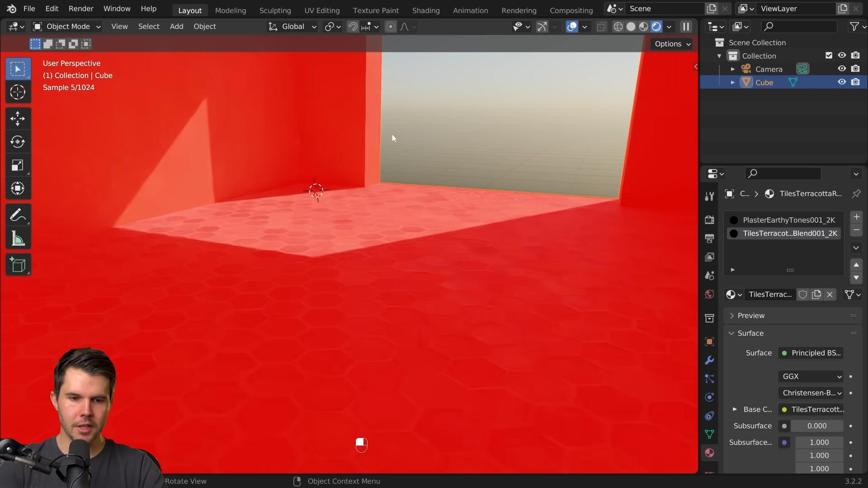Open the Modifiers wrench tab

[709, 360]
